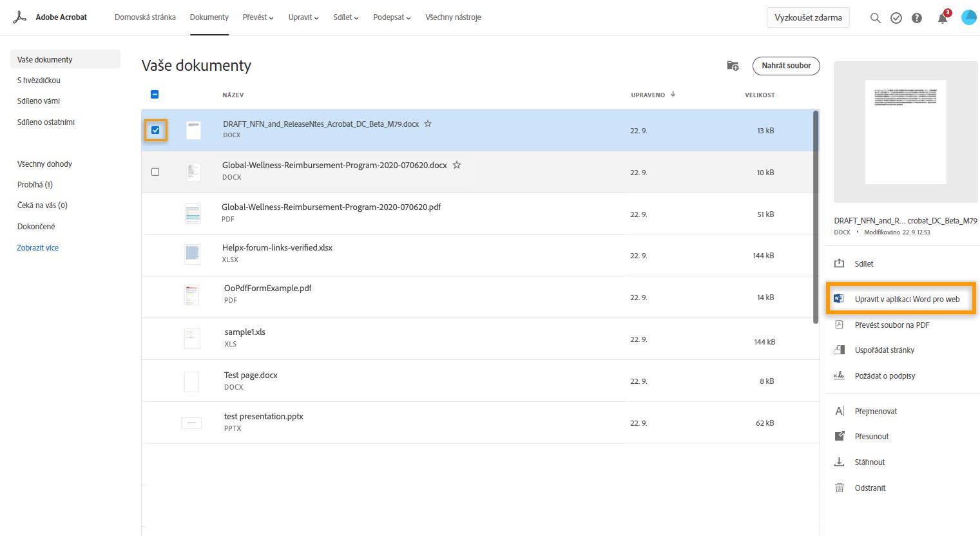Click file icon of sample1.xls
980x541 pixels.
tap(192, 339)
